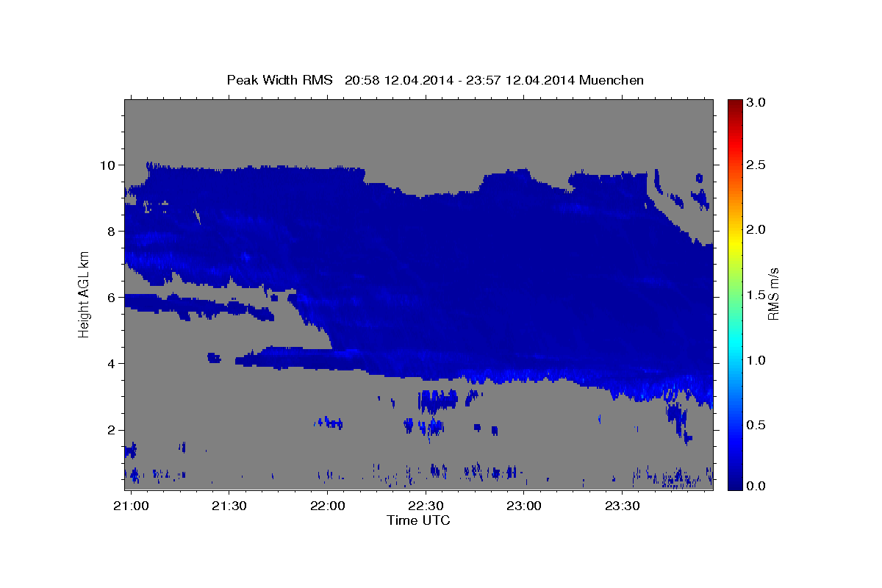Click the "Height AGL km" axis label
The width and height of the screenshot is (882, 588).
(x=85, y=294)
